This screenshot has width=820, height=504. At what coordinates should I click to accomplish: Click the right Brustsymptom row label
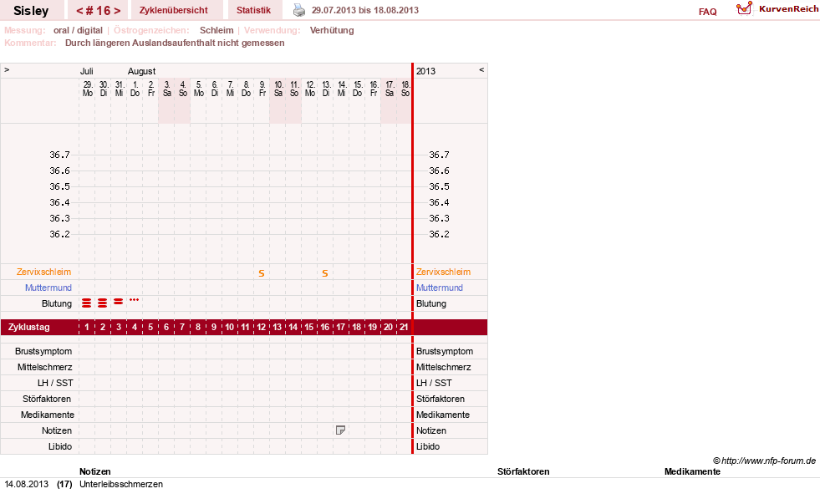[445, 351]
